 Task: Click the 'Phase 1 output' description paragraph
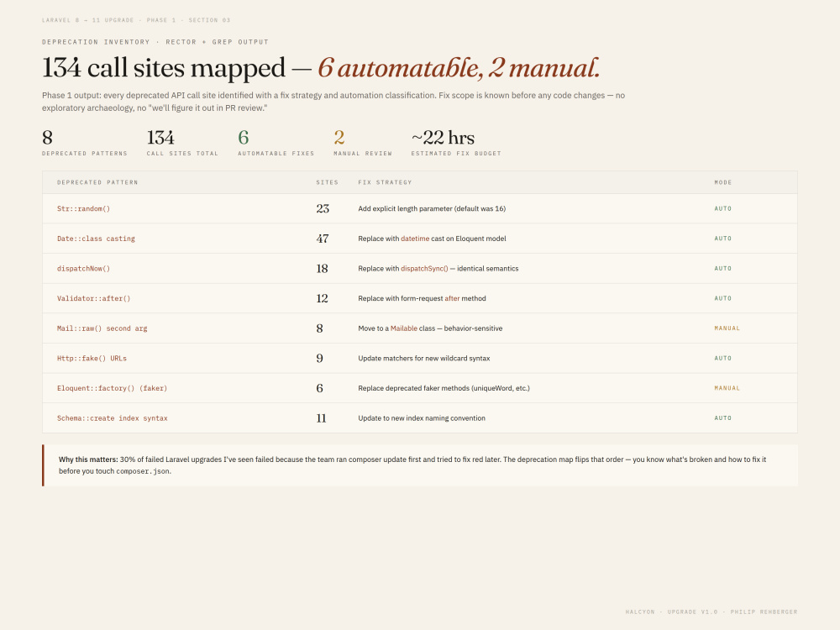pyautogui.click(x=333, y=102)
